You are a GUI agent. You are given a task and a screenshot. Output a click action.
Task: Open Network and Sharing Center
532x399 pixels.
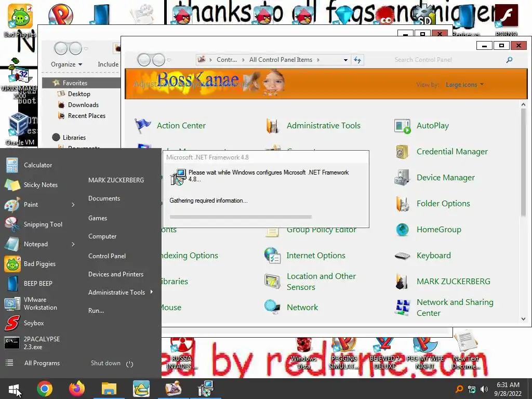[444, 308]
